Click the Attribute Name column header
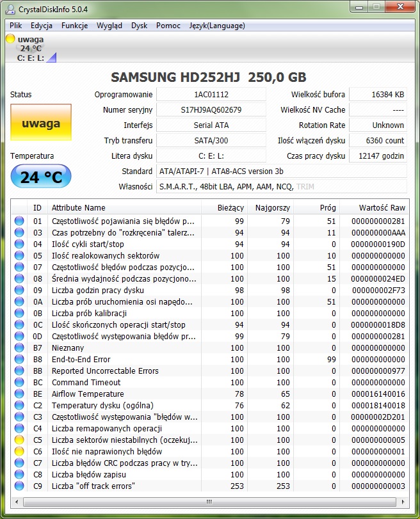 (x=124, y=207)
